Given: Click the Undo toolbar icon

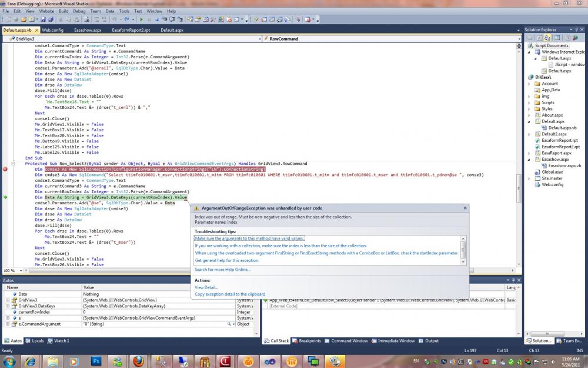Looking at the screenshot, I should [114, 19].
